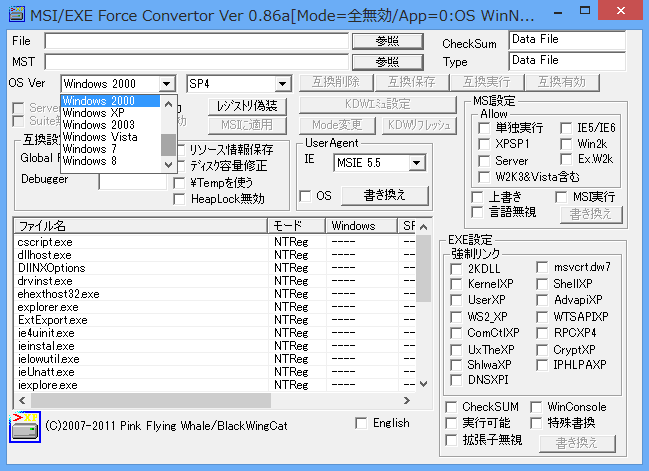The width and height of the screenshot is (649, 471).
Task: Check W2K3&Vista含む checkbox
Action: point(484,177)
